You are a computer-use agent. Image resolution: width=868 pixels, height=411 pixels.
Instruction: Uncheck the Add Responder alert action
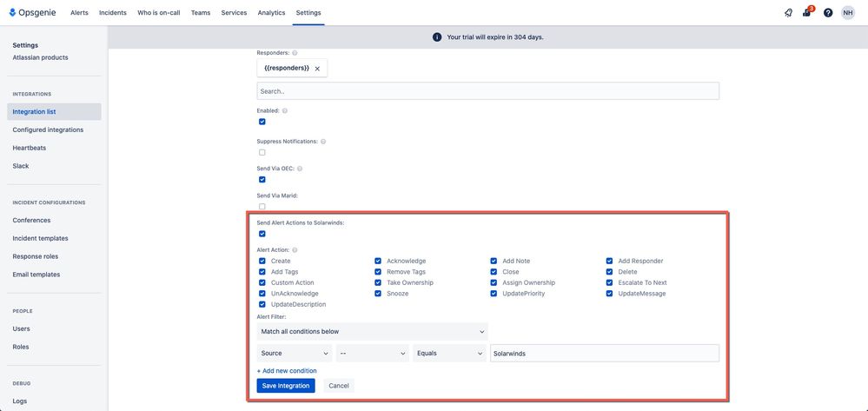(609, 261)
